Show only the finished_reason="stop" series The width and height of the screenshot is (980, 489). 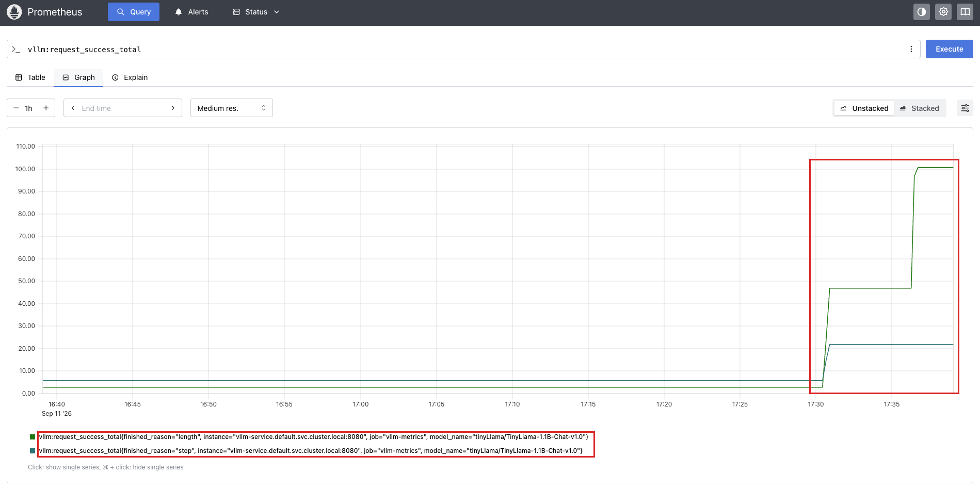click(x=311, y=451)
